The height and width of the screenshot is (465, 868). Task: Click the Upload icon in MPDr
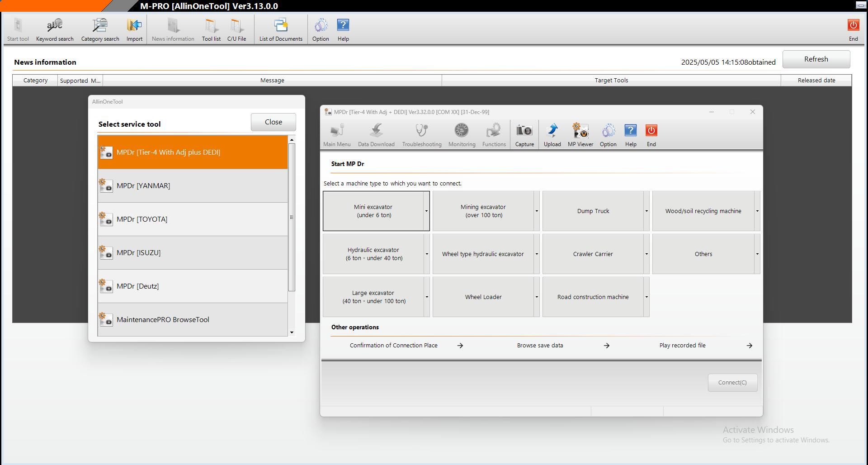tap(552, 135)
